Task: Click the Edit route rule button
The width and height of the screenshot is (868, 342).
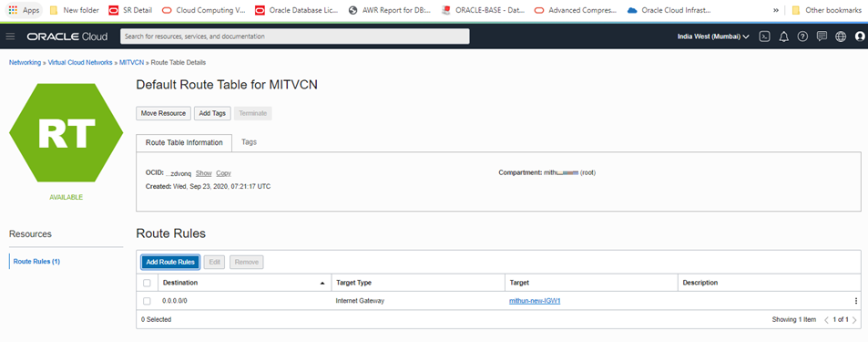Action: pos(214,262)
